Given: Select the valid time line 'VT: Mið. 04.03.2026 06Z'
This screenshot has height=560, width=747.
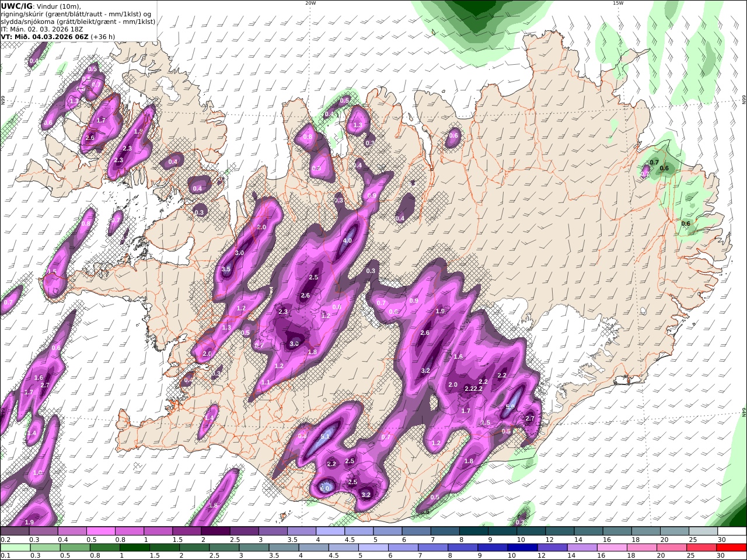Looking at the screenshot, I should pos(44,36).
